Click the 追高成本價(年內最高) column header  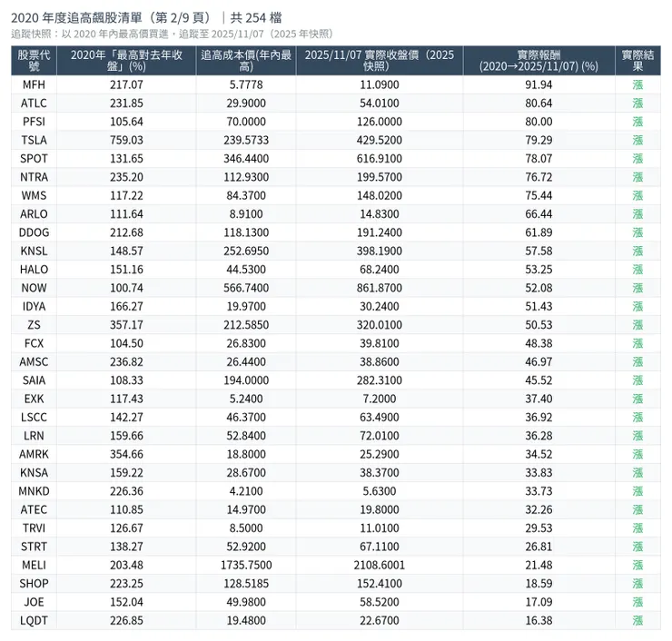click(246, 61)
